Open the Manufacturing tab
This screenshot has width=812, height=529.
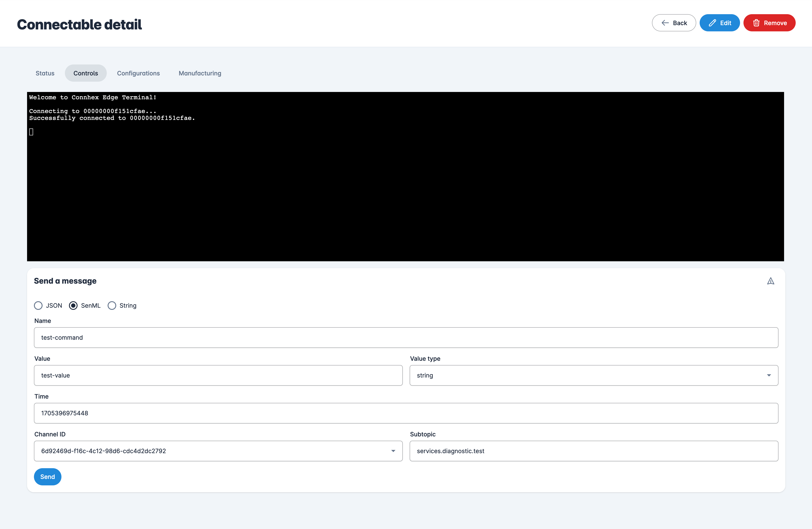coord(200,73)
